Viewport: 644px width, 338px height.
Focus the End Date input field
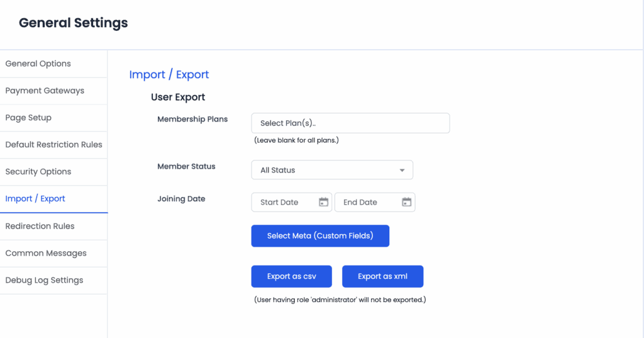[375, 202]
